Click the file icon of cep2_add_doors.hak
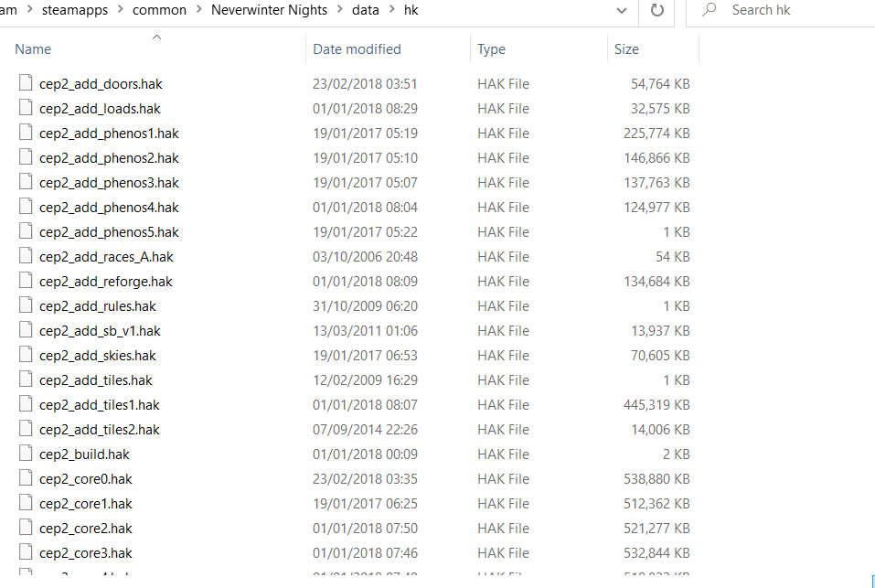This screenshot has height=588, width=875. [x=26, y=82]
